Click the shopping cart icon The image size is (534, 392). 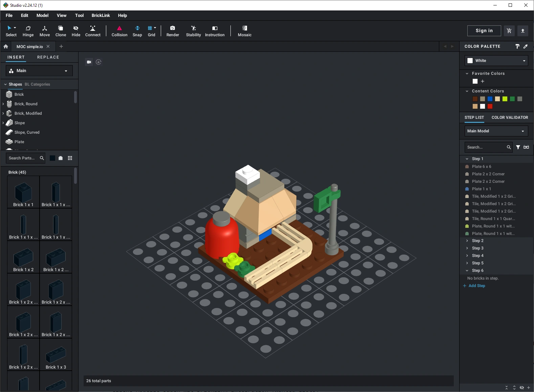pos(509,31)
